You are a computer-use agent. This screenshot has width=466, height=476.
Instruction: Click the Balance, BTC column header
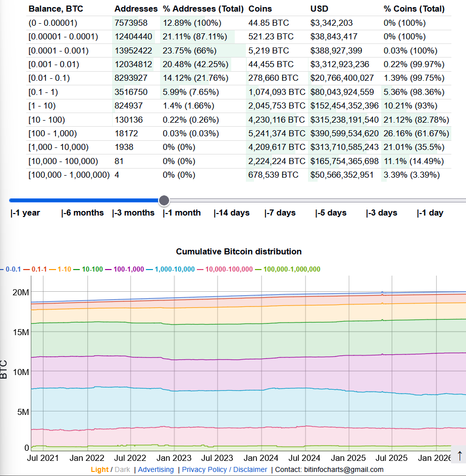(x=56, y=9)
